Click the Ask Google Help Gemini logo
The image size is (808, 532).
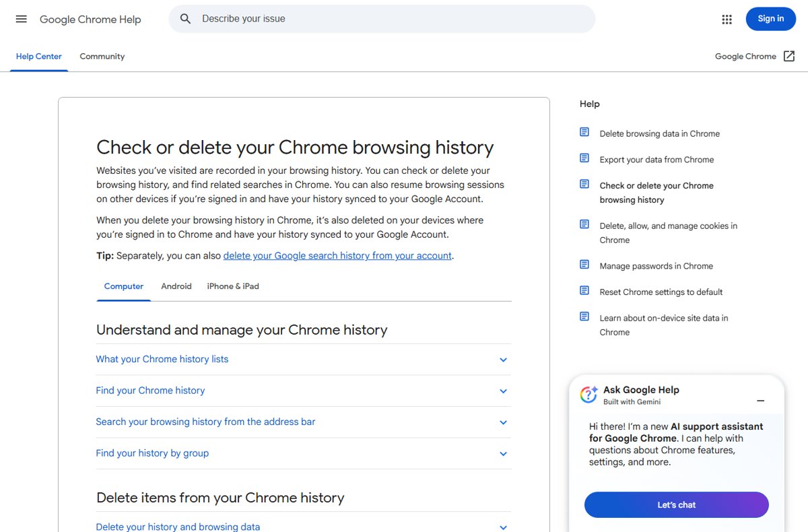pyautogui.click(x=589, y=395)
